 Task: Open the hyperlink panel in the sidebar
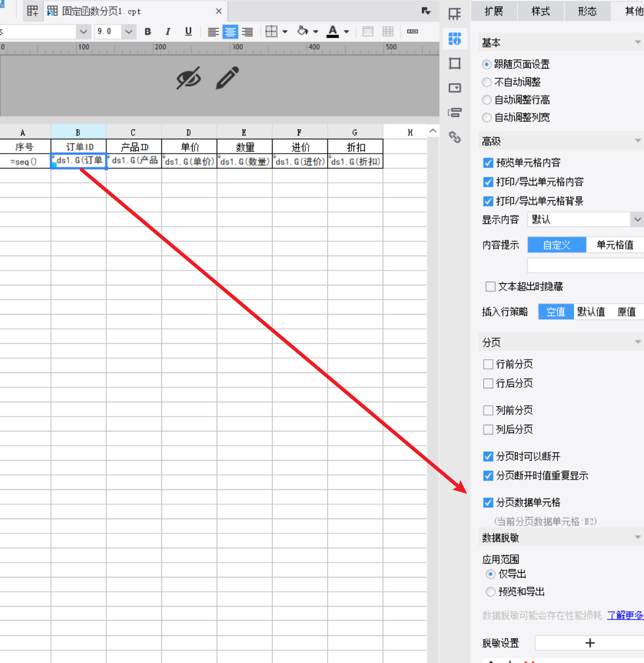(x=455, y=137)
